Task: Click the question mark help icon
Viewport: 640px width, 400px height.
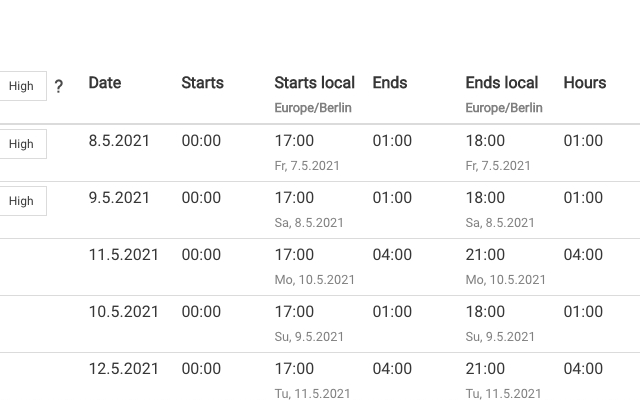Action: (58, 87)
